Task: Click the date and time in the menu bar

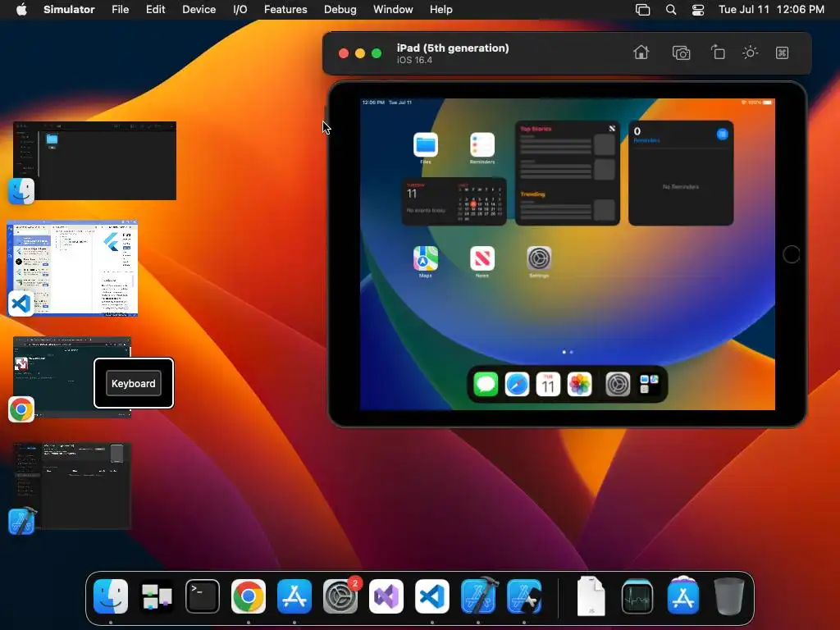Action: click(x=771, y=9)
